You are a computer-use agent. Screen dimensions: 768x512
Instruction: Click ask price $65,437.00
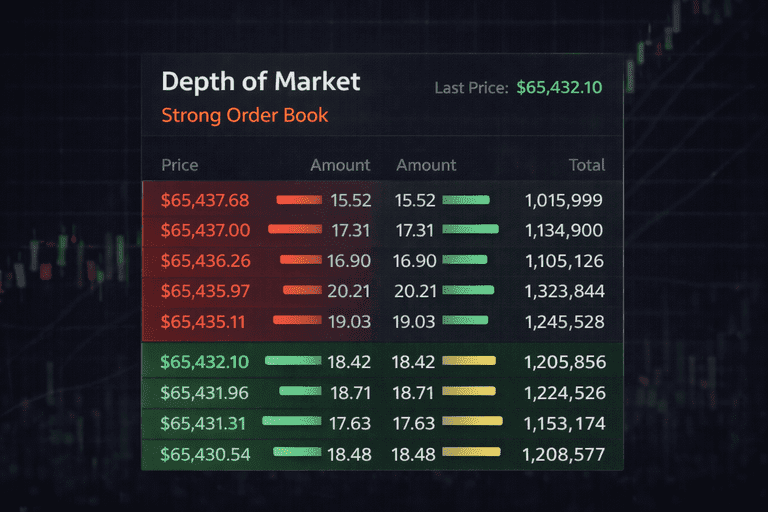[x=205, y=230]
